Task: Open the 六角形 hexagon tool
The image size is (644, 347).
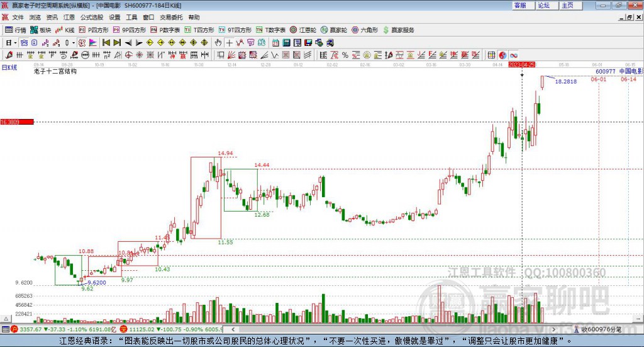Action: (365, 30)
